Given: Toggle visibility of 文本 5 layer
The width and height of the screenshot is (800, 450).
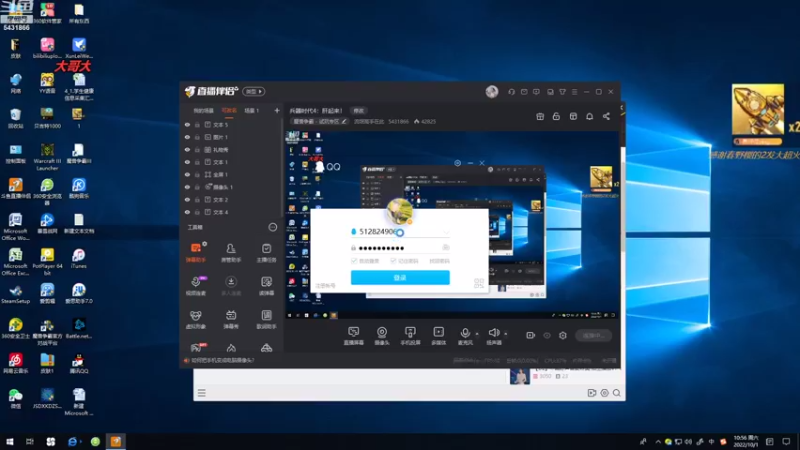Looking at the screenshot, I should (x=187, y=124).
